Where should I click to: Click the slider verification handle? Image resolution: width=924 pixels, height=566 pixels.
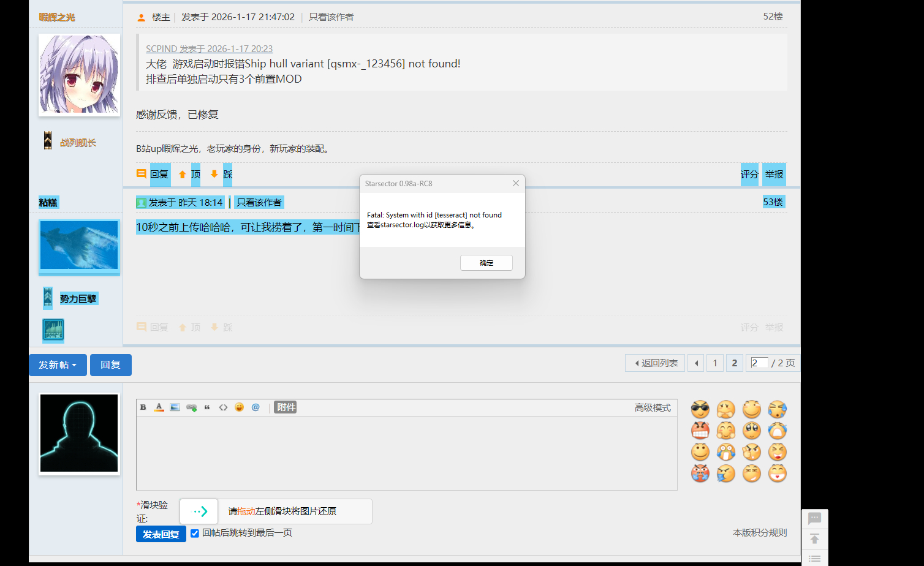199,511
